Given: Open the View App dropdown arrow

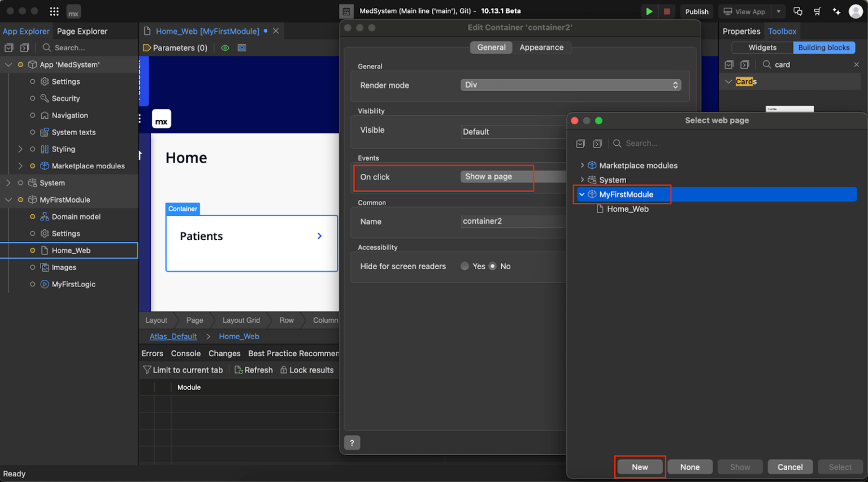Looking at the screenshot, I should 778,11.
